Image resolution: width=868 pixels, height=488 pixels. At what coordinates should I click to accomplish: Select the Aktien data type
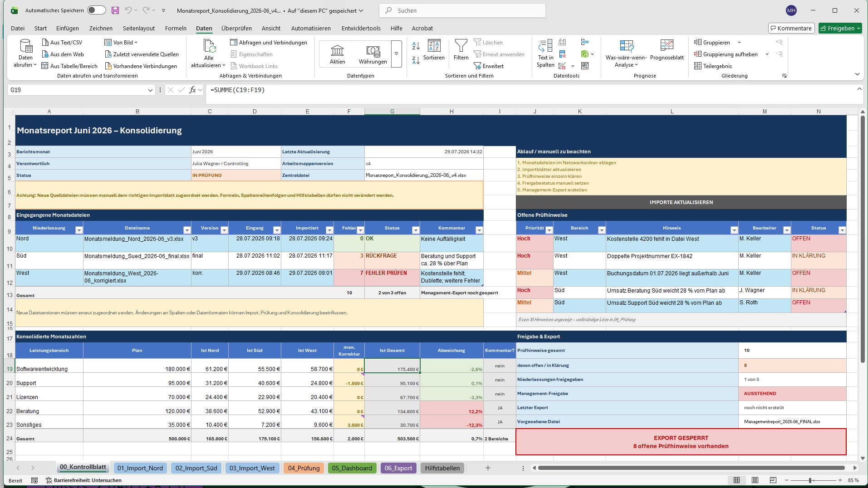tap(337, 54)
